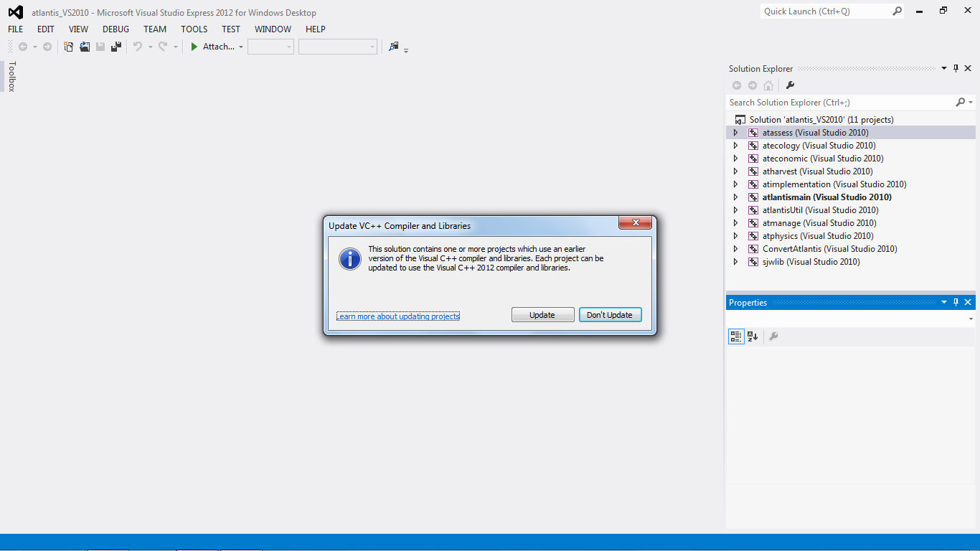Toggle the Properties panel auto-hide pin
The image size is (980, 551).
956,303
